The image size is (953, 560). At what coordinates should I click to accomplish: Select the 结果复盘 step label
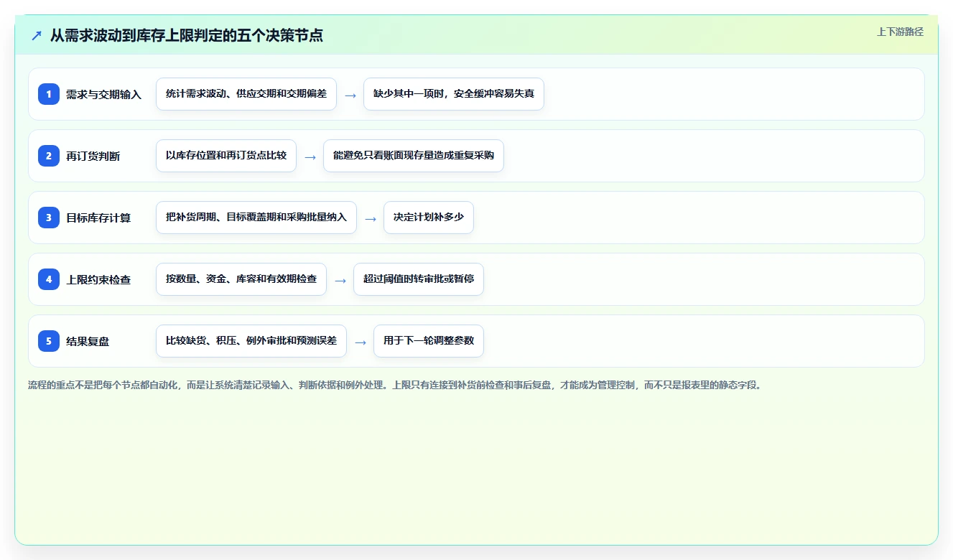click(x=88, y=342)
